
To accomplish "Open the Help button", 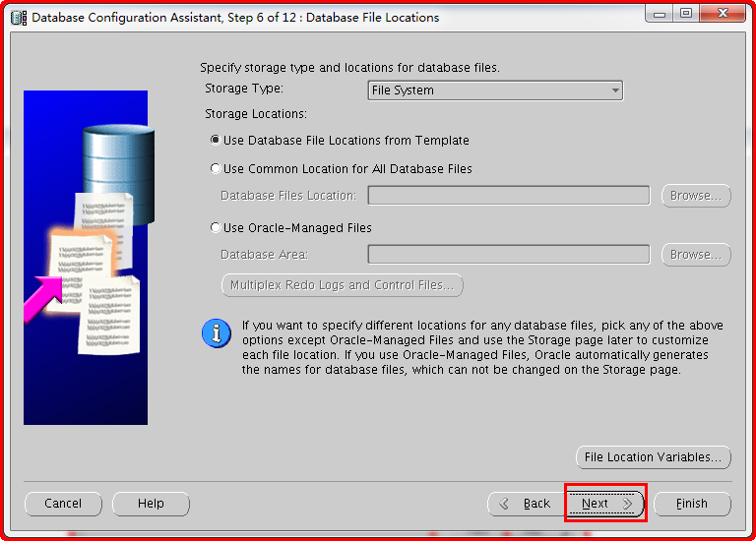I will [151, 504].
